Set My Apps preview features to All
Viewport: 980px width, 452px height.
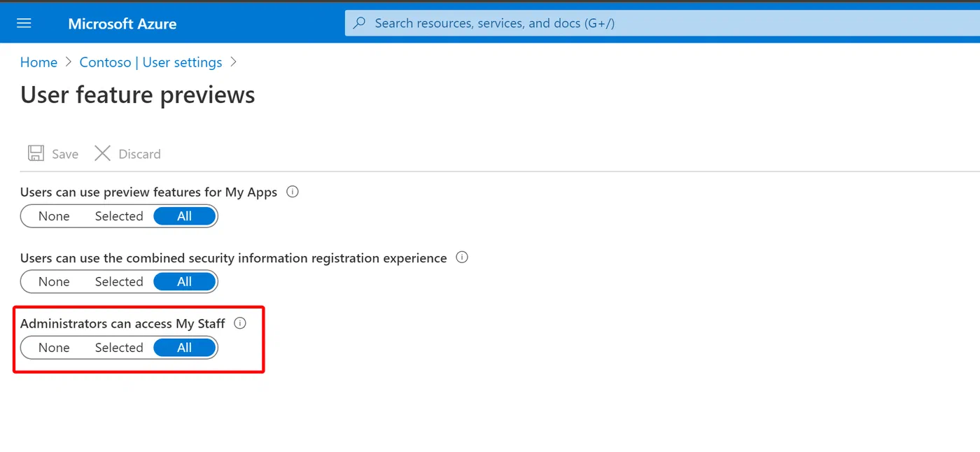click(x=184, y=216)
